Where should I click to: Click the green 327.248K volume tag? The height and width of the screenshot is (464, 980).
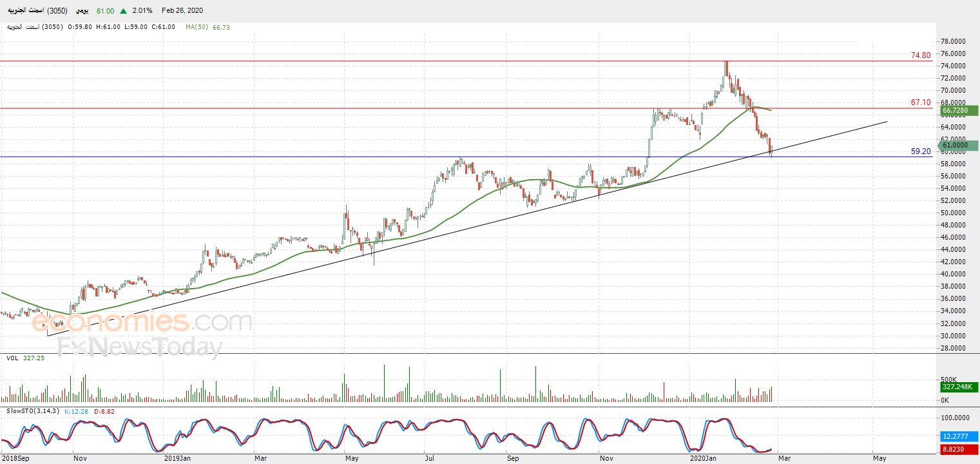[960, 387]
